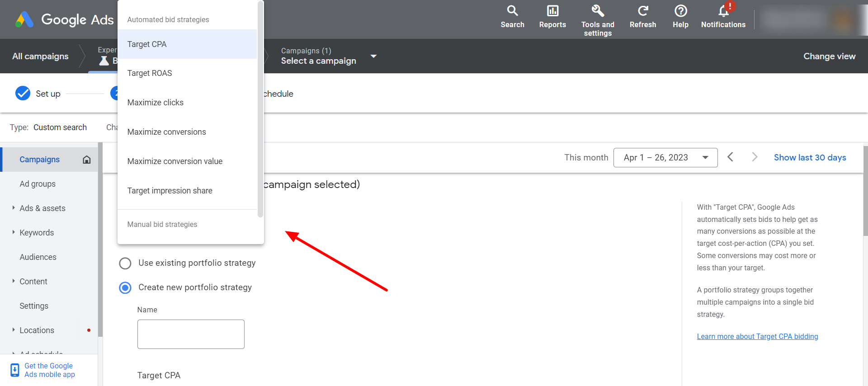Screen dimensions: 868x386
Task: Click the Set up step checkmark
Action: [23, 93]
